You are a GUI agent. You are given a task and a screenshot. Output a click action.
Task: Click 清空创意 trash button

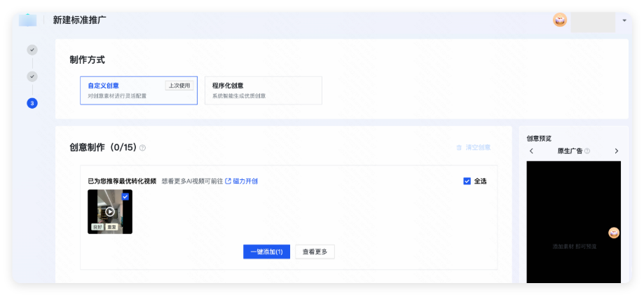(474, 147)
